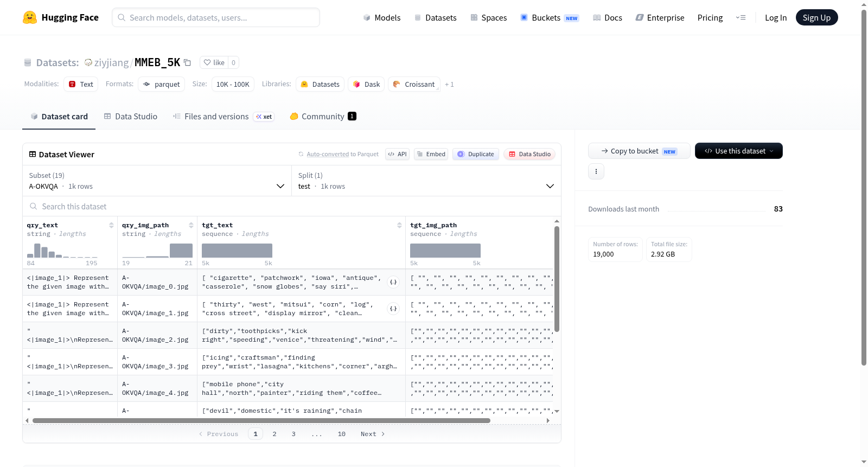Sort the qry_img_path column

(x=191, y=225)
